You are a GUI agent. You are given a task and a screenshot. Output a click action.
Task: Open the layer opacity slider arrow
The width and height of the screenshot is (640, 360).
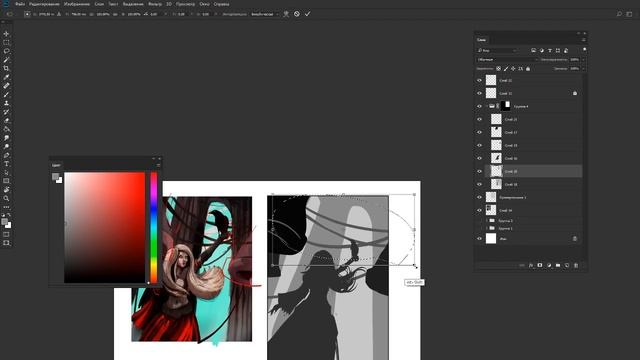tap(584, 60)
